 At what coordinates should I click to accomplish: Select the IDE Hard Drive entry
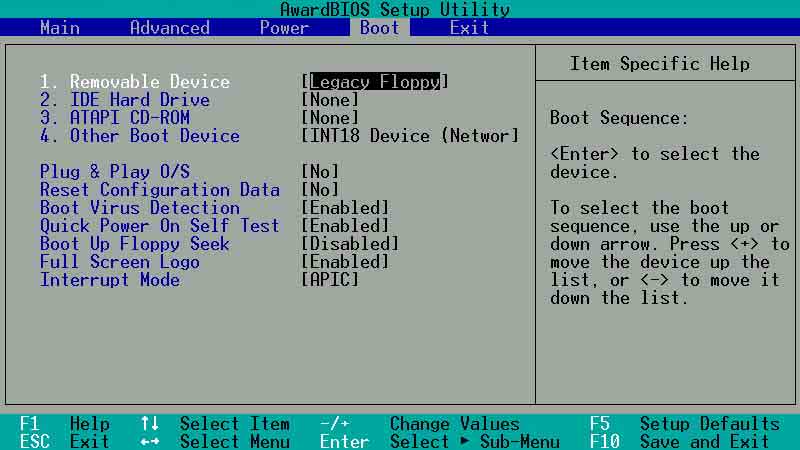pos(125,100)
